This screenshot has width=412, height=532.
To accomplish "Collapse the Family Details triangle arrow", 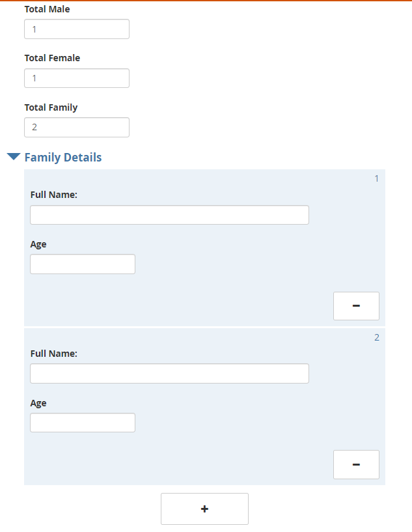I will pos(14,157).
